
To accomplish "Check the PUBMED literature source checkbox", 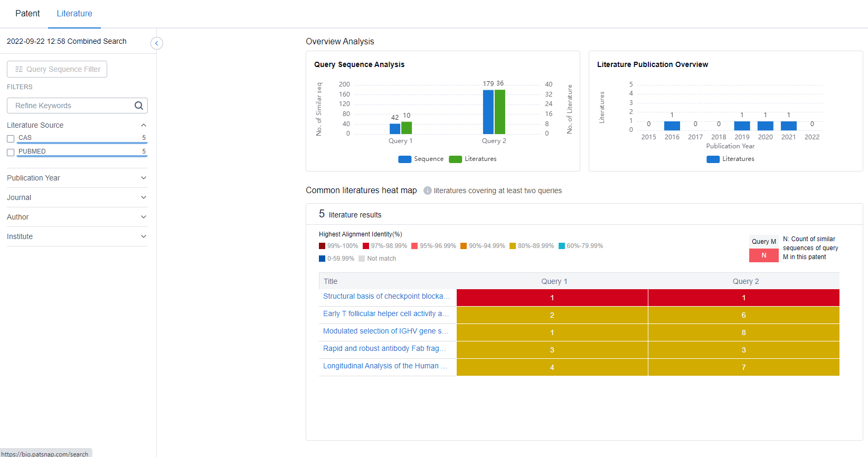I will point(11,153).
